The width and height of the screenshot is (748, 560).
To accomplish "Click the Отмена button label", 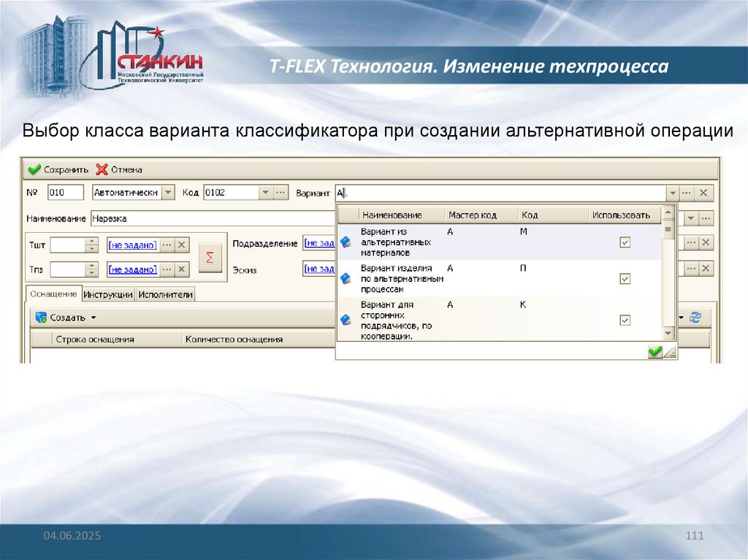I will click(x=126, y=169).
